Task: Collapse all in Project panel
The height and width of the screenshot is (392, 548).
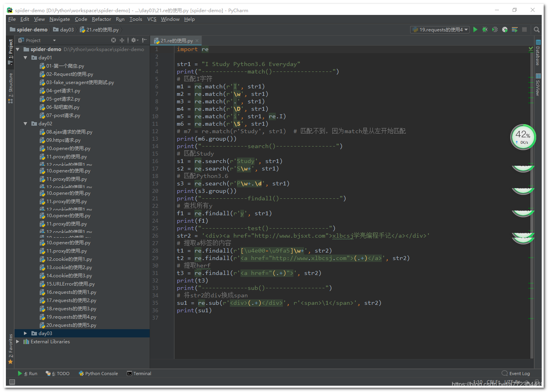Action: click(x=122, y=40)
